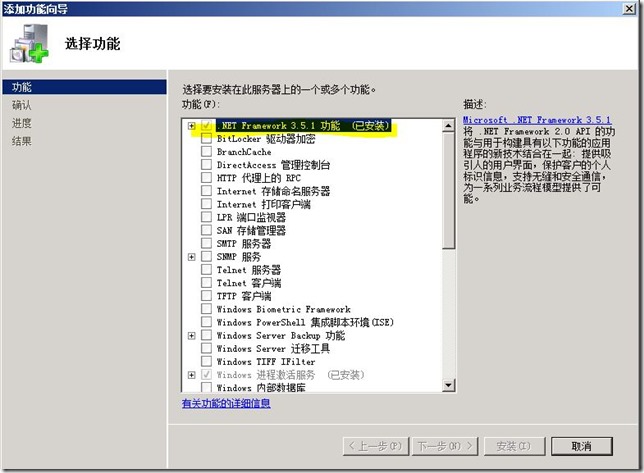Viewport: 644px width, 473px height.
Task: Click the 取消 button
Action: point(582,446)
